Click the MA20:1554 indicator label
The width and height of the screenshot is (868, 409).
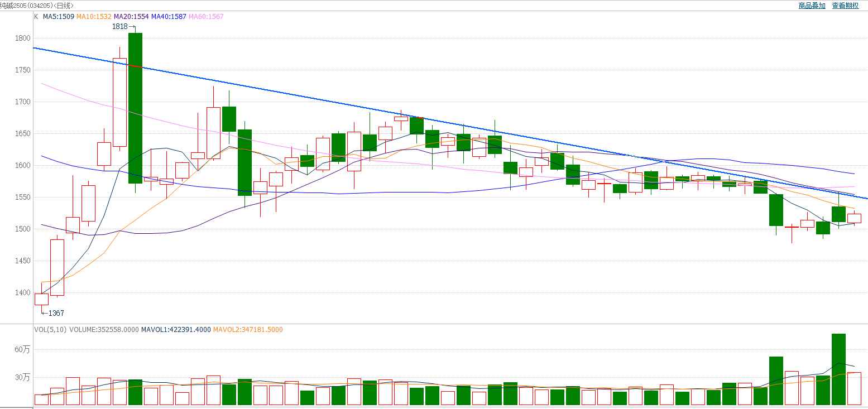click(131, 17)
